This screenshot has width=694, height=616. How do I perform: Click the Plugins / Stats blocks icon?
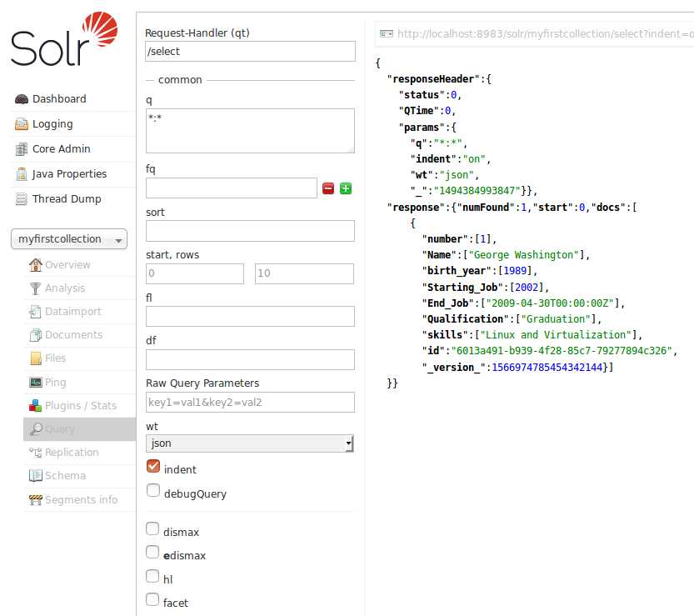[x=35, y=406]
